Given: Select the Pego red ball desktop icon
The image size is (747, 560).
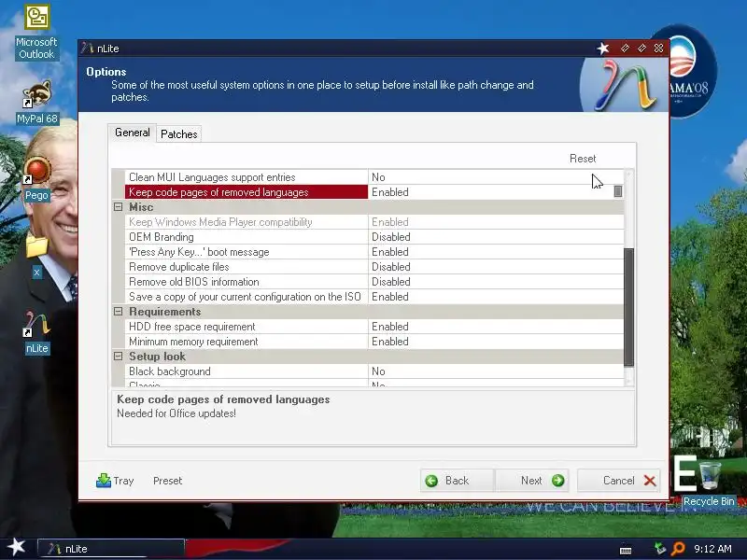Looking at the screenshot, I should tap(37, 171).
